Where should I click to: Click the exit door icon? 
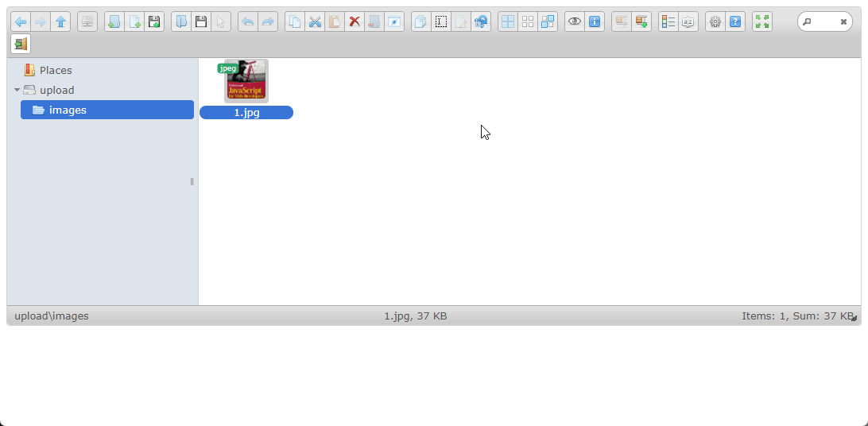coord(21,44)
